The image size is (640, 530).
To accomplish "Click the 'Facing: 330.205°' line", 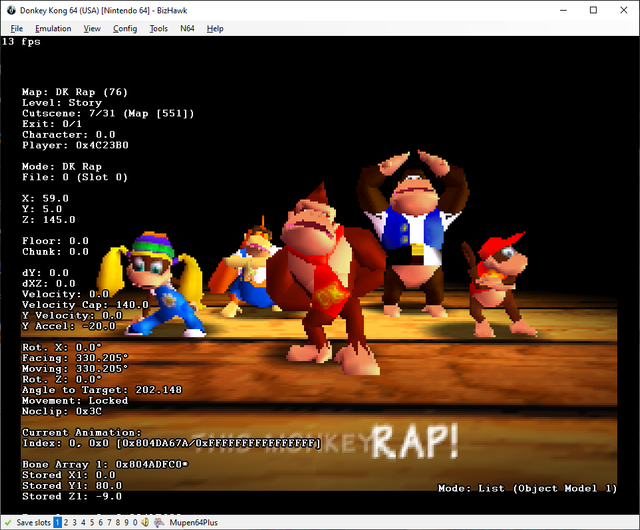I will [x=75, y=358].
